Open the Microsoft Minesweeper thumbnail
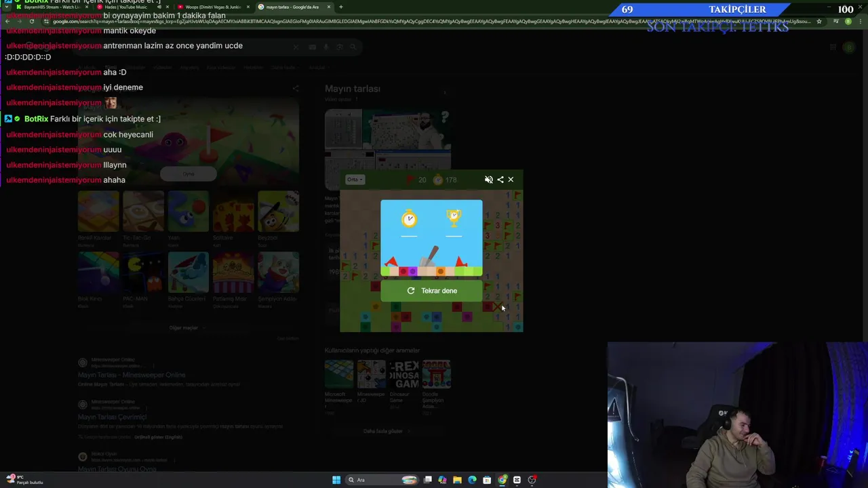Viewport: 868px width, 488px height. 338,374
